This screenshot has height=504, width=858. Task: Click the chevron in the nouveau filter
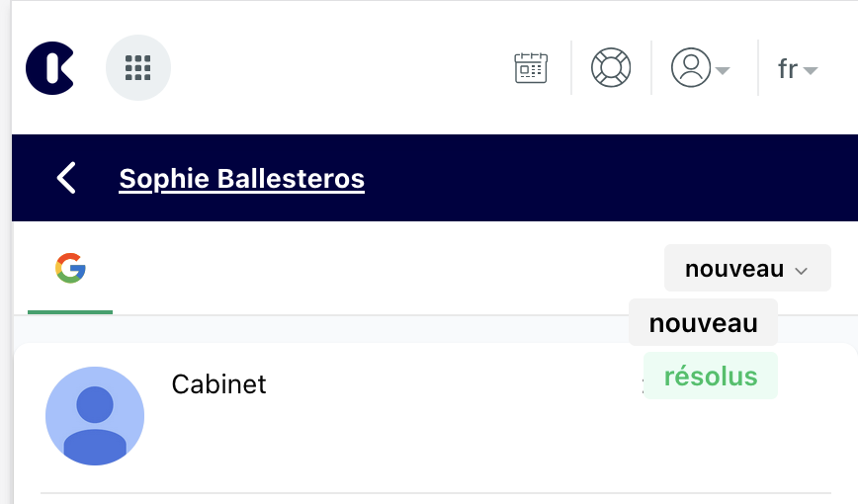[x=802, y=270]
